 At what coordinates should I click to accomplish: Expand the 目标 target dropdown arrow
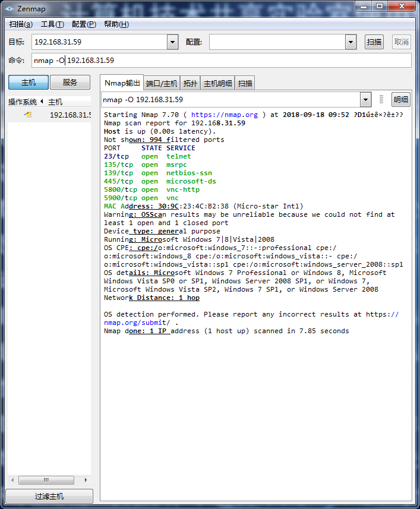[173, 42]
